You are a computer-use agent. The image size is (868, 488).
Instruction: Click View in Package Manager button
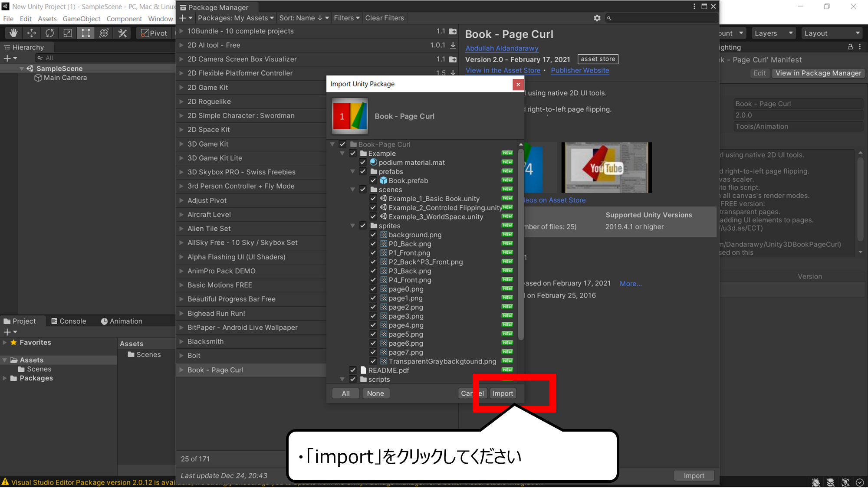coord(818,73)
